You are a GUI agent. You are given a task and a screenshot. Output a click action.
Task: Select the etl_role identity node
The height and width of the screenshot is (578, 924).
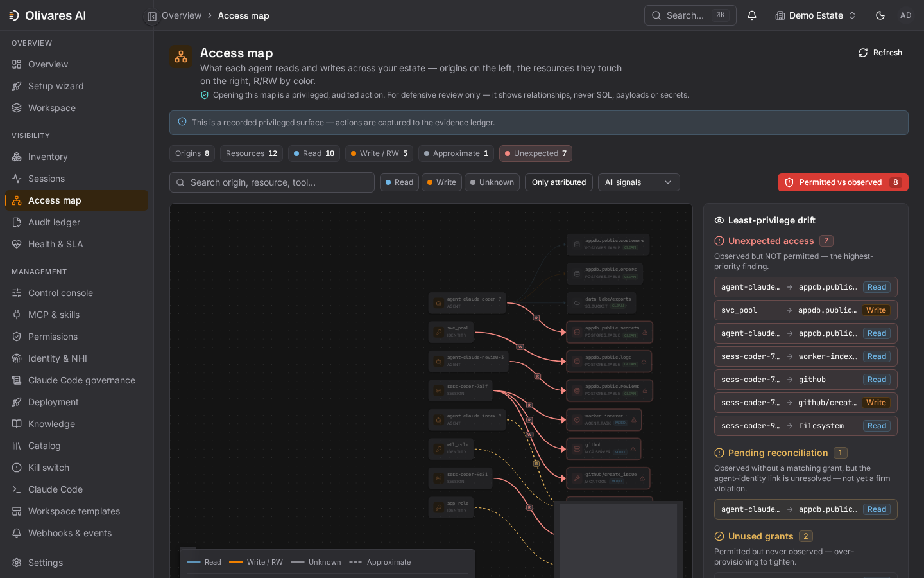pos(451,448)
